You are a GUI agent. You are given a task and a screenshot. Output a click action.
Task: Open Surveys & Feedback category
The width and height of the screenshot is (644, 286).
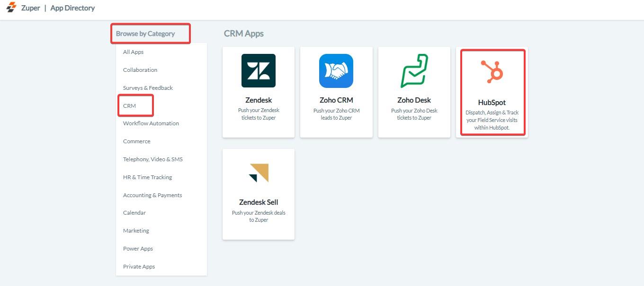(x=148, y=88)
